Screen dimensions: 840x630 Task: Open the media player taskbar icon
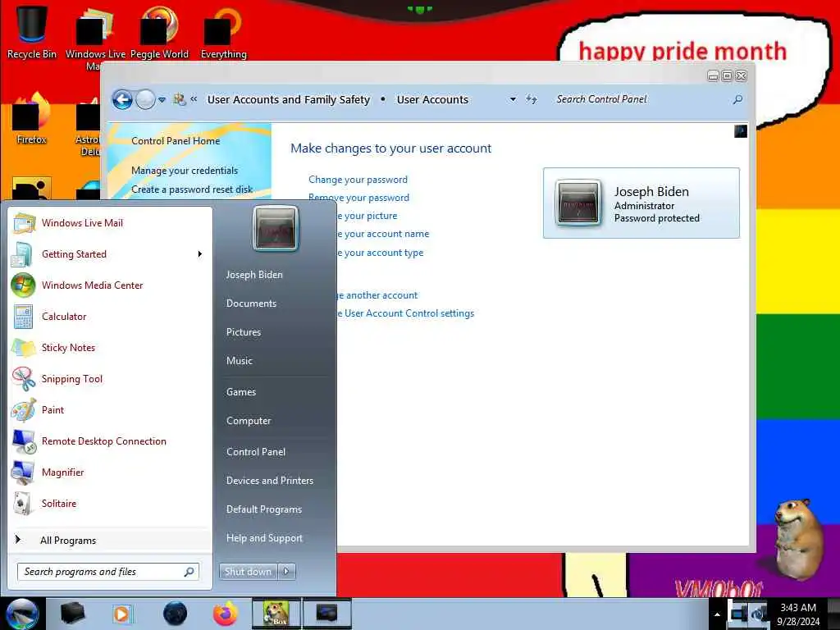[x=121, y=614]
